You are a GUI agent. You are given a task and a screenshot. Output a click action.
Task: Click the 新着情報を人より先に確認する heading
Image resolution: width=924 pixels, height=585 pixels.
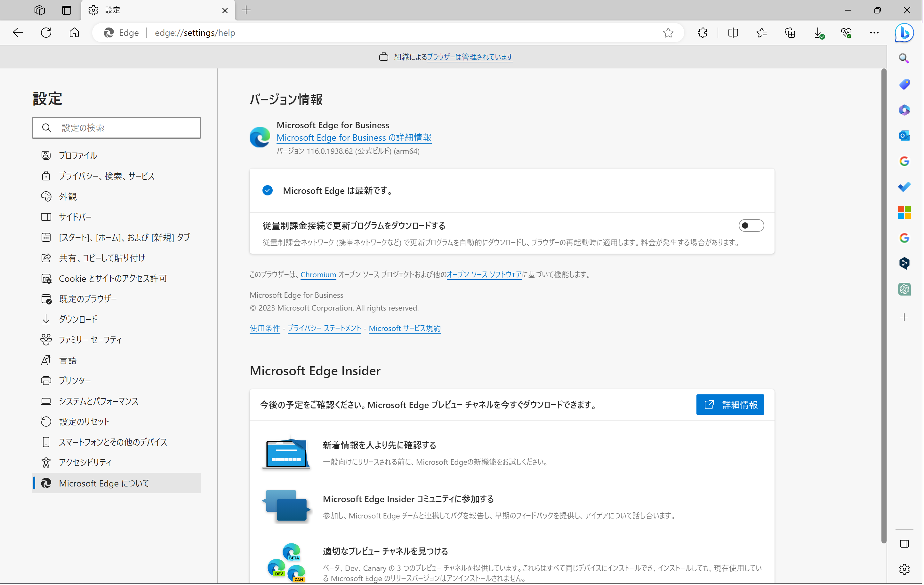[379, 445]
